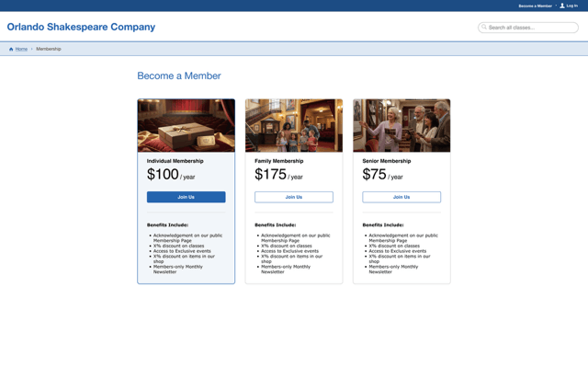Select the Family Membership title
This screenshot has width=588, height=368.
(x=279, y=161)
